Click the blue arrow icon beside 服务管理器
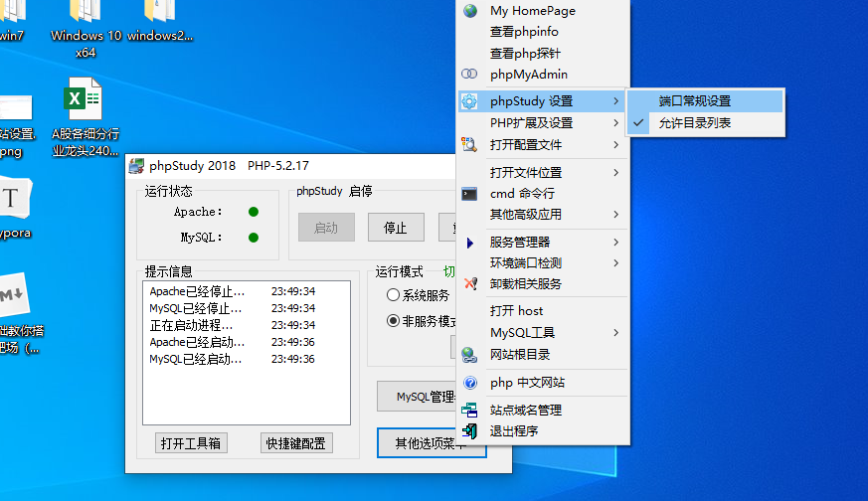This screenshot has height=501, width=868. click(470, 243)
